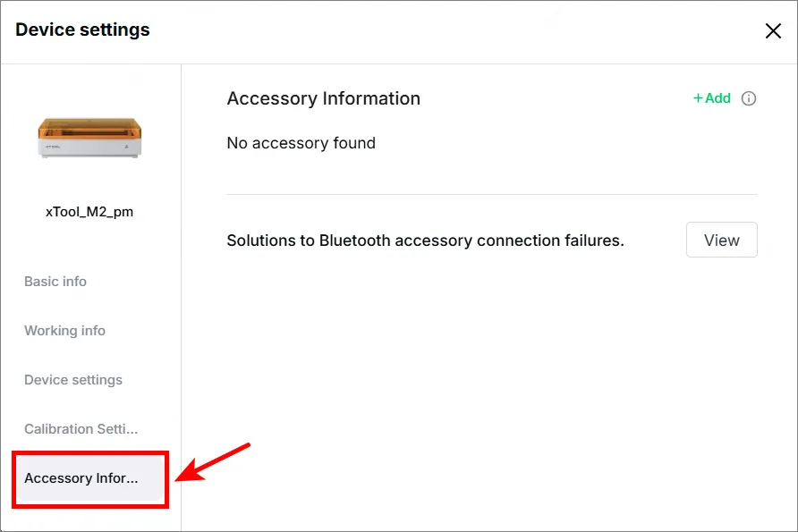
Task: Click the Accessory Information heading
Action: (324, 98)
